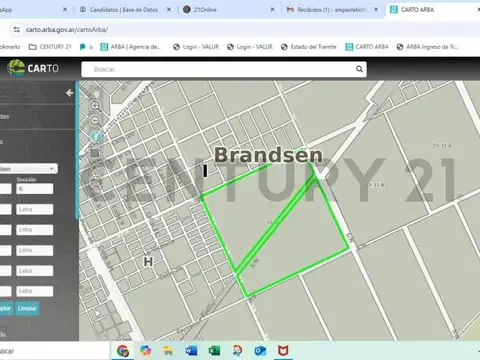Image resolution: width=480 pixels, height=360 pixels.
Task: Click the Sección field containing K
Action: click(35, 189)
